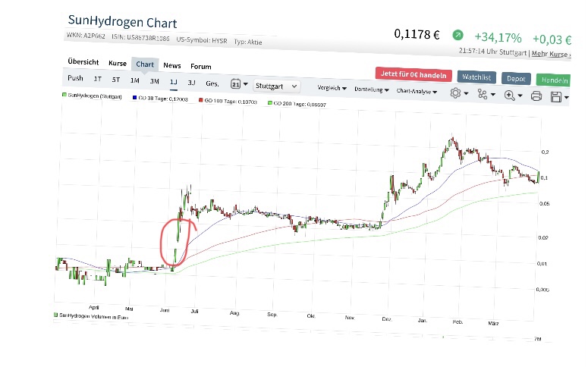
Task: Click the +34,17% change value
Action: 498,37
